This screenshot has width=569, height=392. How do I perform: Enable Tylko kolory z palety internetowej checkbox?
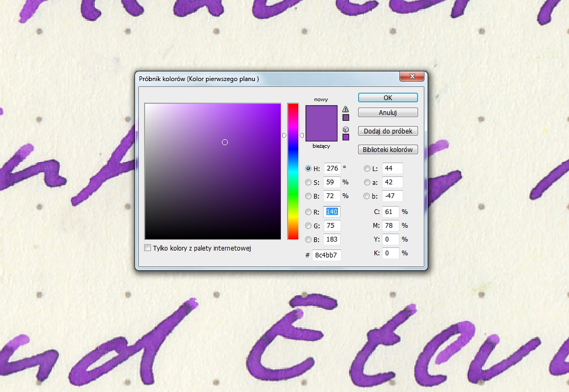click(x=148, y=248)
